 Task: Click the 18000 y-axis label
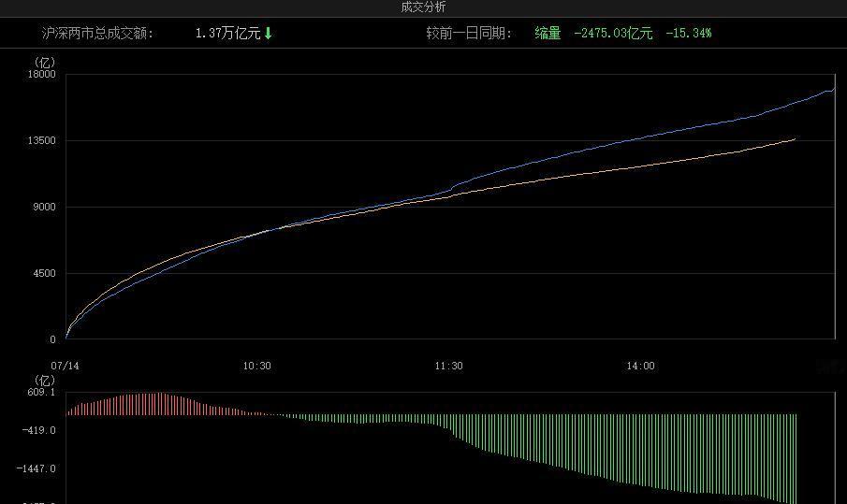(x=41, y=74)
